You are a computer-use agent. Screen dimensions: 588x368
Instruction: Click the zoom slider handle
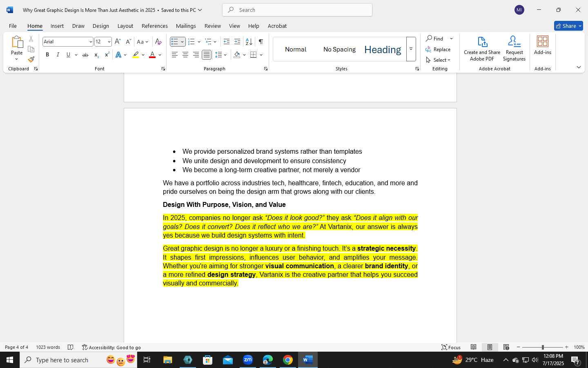(x=543, y=347)
